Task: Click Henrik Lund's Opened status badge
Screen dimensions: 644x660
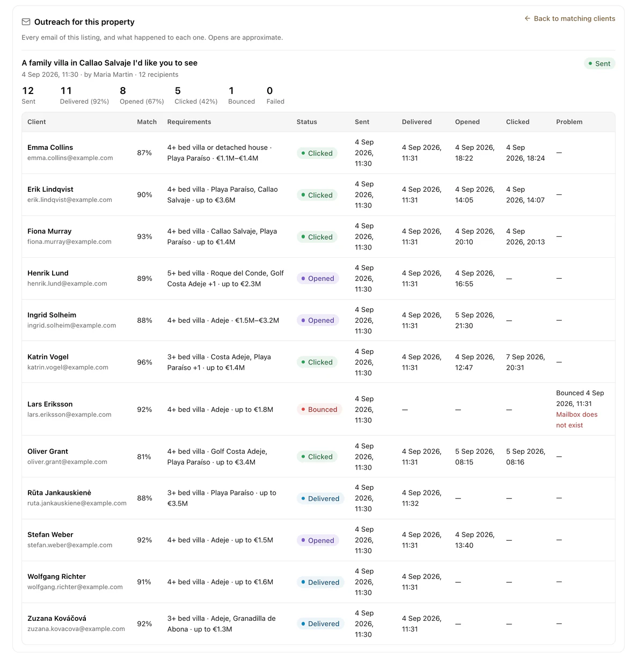Action: coord(318,278)
